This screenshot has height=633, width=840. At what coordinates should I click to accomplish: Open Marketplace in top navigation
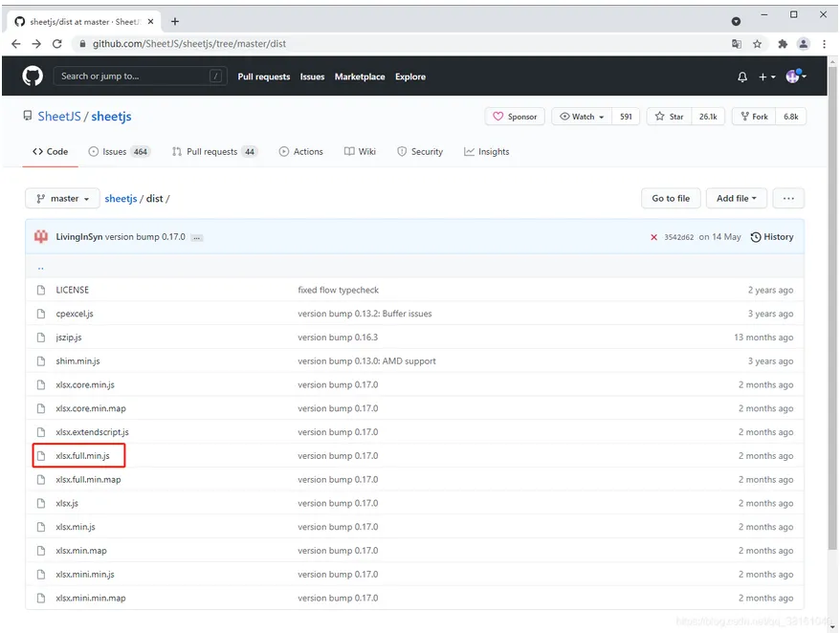(360, 76)
